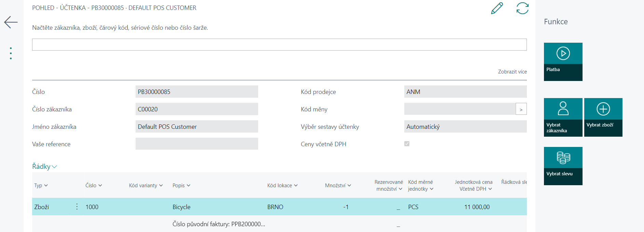Open the vertical three-dot menu on left
The image size is (644, 232).
[x=11, y=53]
